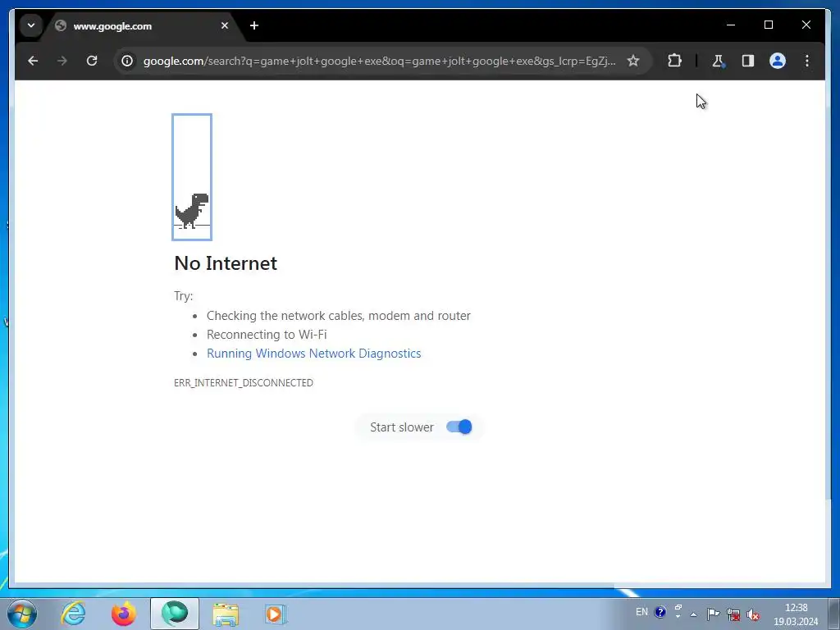Click the muted volume tray icon
The height and width of the screenshot is (630, 840).
[753, 614]
